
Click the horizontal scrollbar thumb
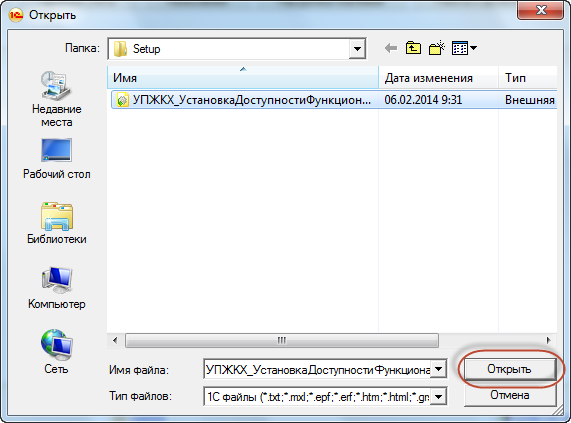pos(281,341)
